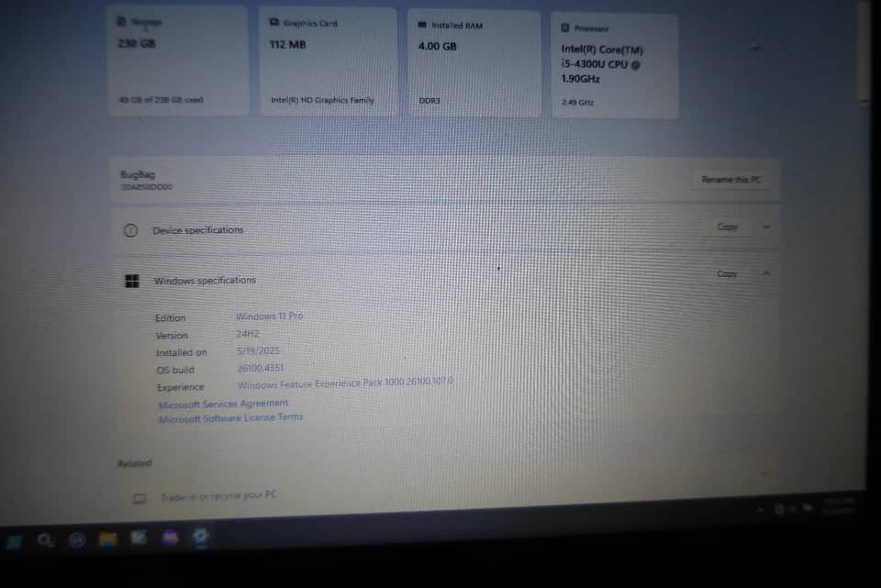The image size is (881, 588).
Task: Open the Microsoft Software License Terms link
Action: pyautogui.click(x=230, y=418)
